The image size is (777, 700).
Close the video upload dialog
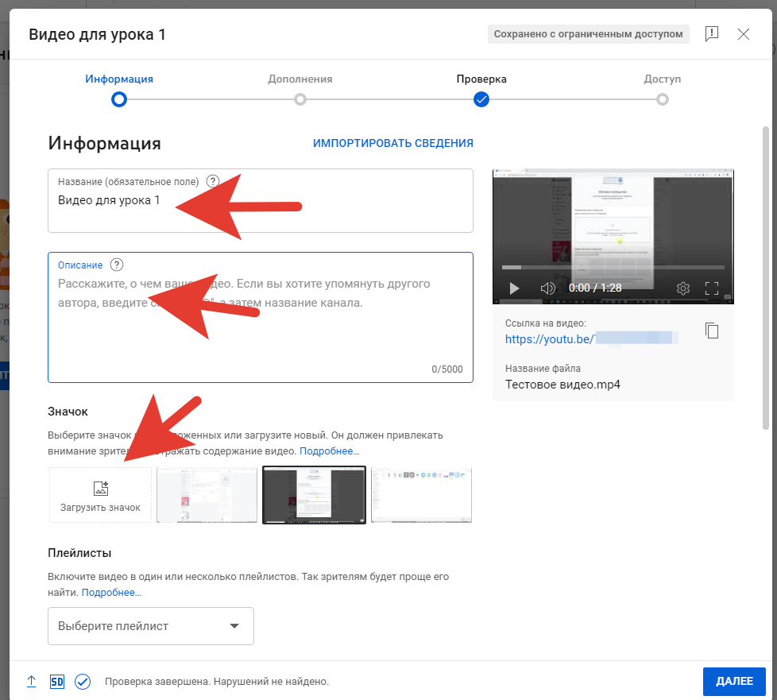click(x=744, y=34)
